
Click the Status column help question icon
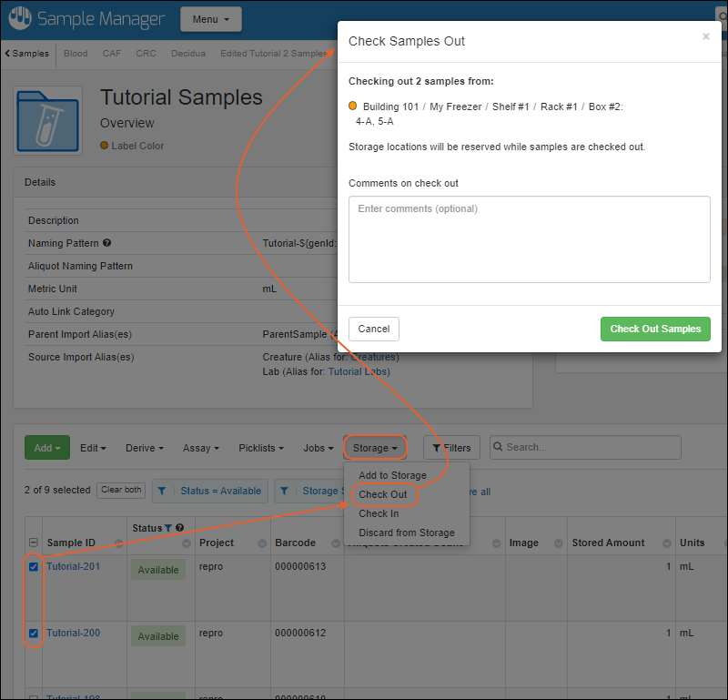tap(179, 528)
